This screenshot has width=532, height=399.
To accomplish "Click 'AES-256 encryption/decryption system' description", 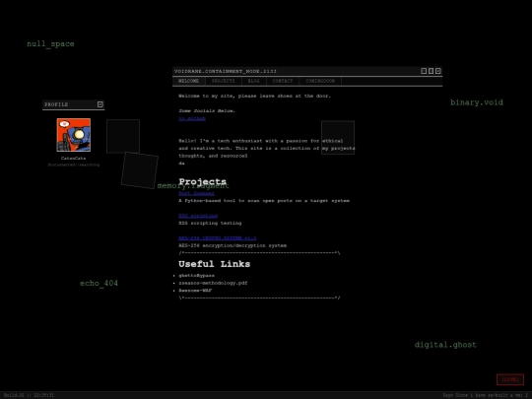I will pyautogui.click(x=233, y=245).
